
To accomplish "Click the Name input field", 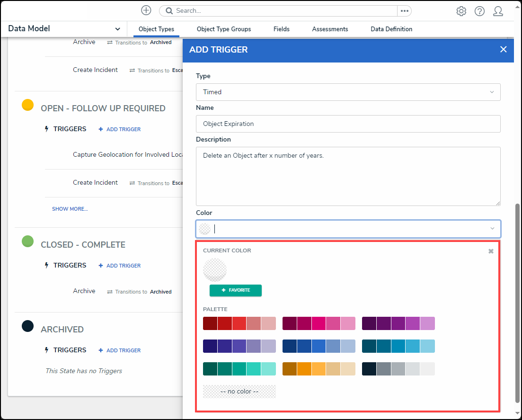I will (x=348, y=124).
